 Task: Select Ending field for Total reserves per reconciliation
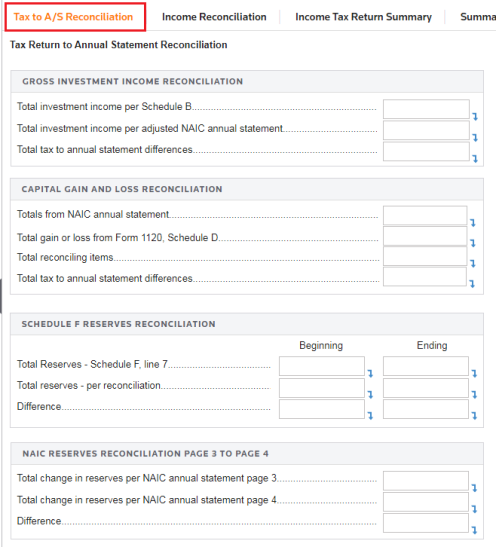426,388
